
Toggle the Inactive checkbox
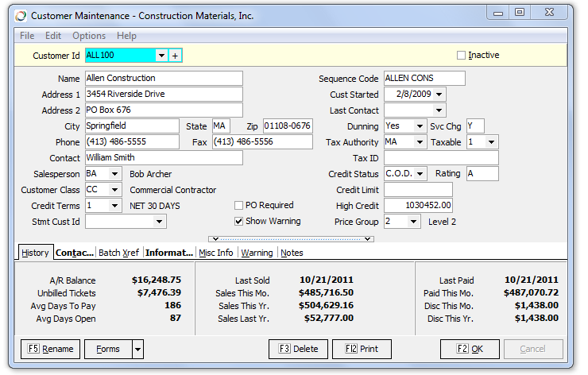coord(461,56)
